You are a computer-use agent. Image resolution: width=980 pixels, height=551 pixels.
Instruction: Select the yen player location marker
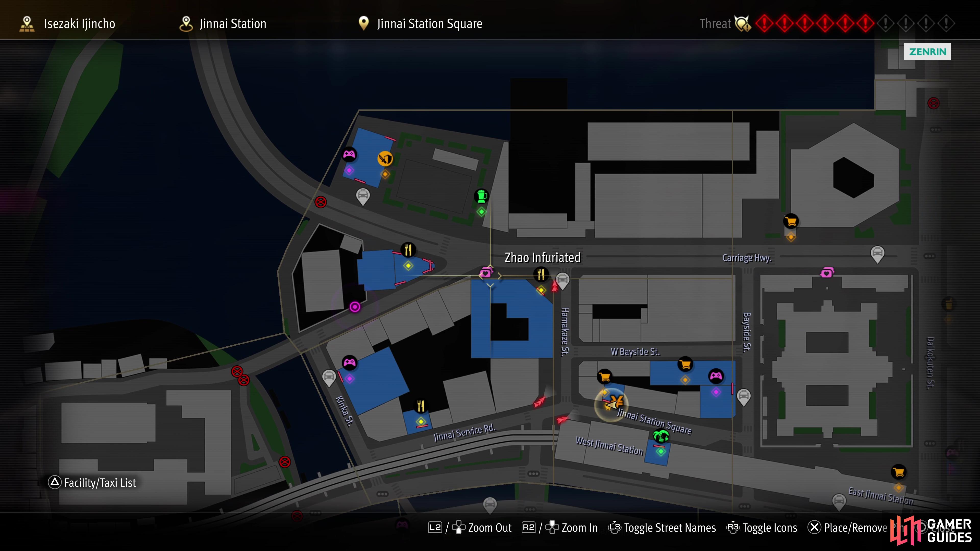tap(612, 404)
